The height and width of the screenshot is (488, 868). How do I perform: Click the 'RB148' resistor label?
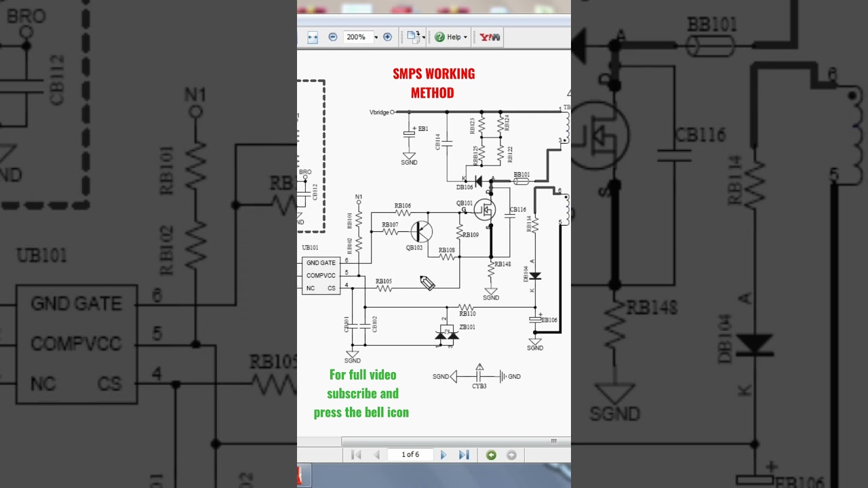pos(502,264)
